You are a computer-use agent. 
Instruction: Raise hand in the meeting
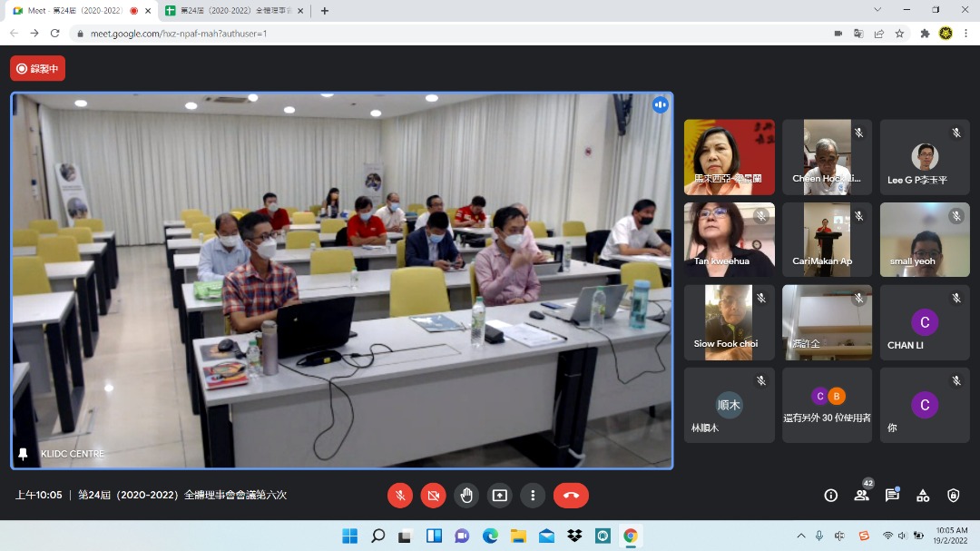466,495
